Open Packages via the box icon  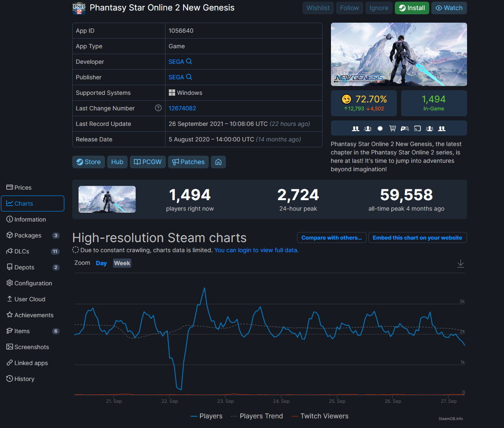(x=10, y=235)
